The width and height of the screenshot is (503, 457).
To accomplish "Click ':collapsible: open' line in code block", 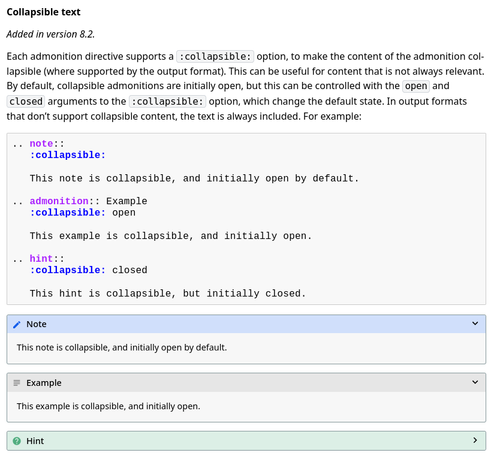I will coord(83,212).
